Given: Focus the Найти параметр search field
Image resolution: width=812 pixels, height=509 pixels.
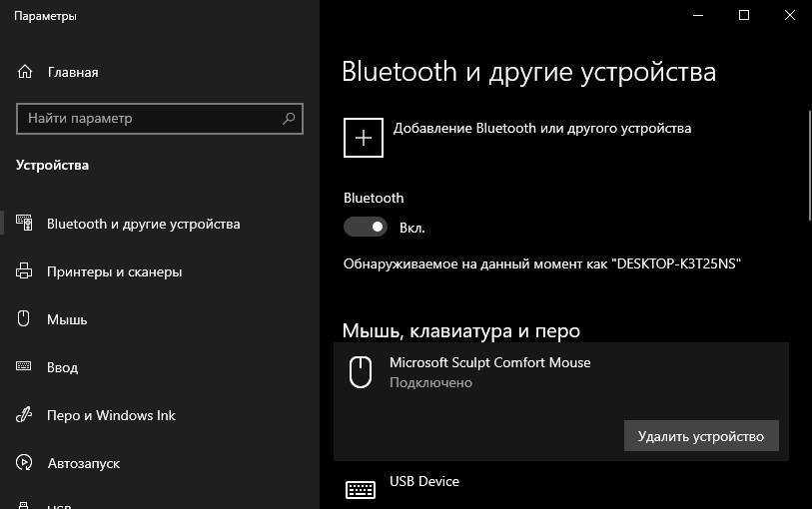Looking at the screenshot, I should pyautogui.click(x=150, y=118).
